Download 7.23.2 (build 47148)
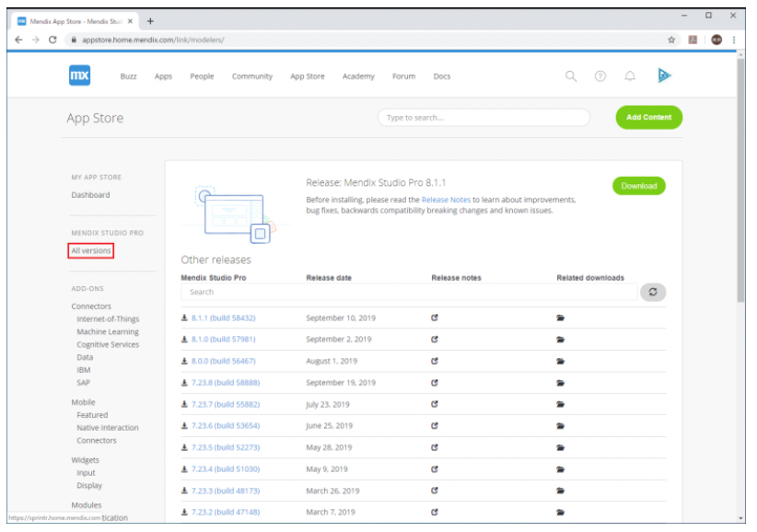The height and width of the screenshot is (532, 757). click(225, 513)
